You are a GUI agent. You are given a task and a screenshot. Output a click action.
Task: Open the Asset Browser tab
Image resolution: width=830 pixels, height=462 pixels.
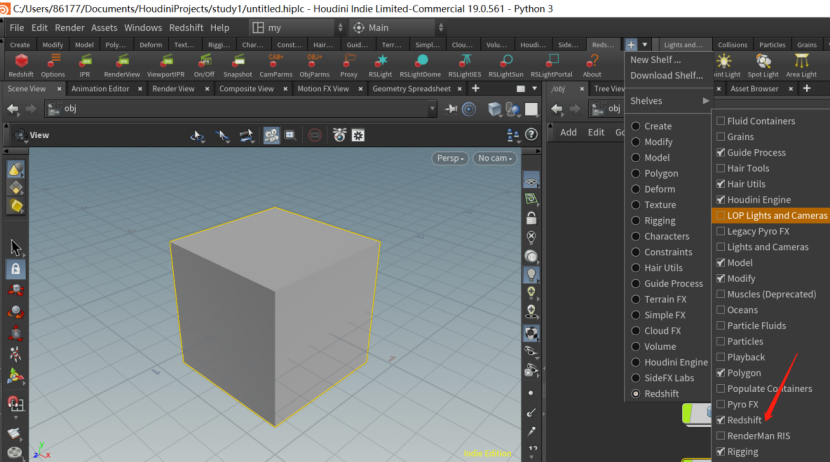754,89
